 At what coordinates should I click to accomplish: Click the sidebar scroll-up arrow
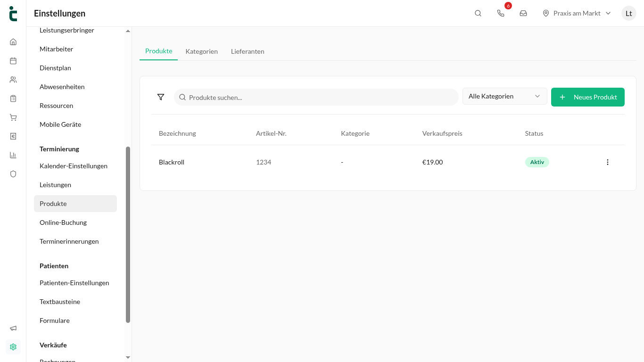click(x=128, y=31)
